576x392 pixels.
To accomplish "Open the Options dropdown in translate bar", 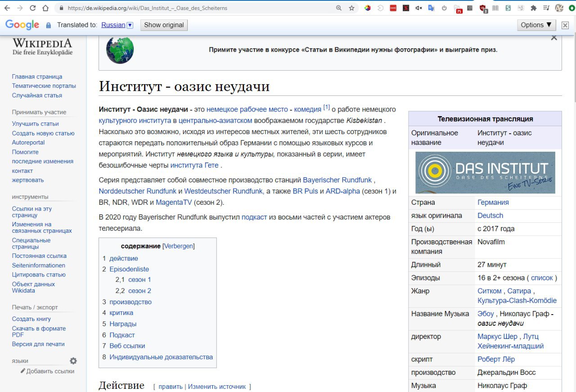I will pyautogui.click(x=536, y=25).
